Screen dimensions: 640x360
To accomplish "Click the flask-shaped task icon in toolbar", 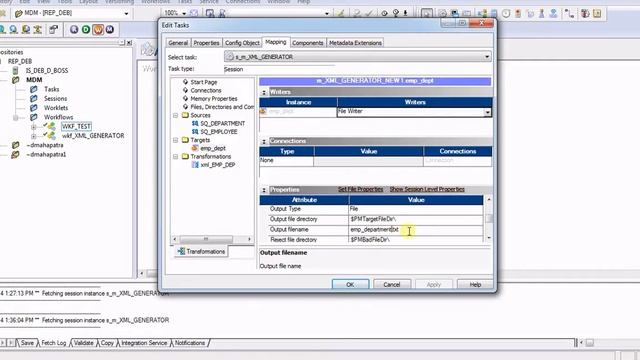I will tap(542, 13).
